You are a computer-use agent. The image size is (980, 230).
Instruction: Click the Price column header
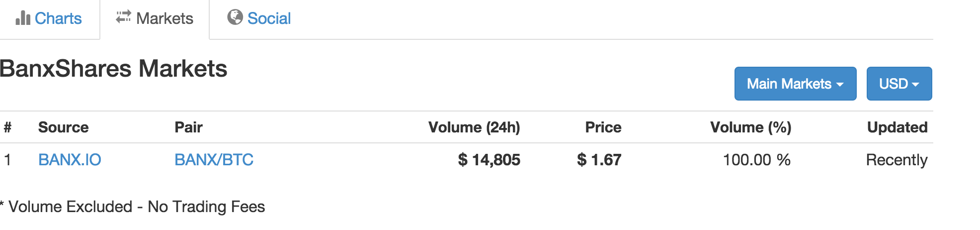(603, 127)
